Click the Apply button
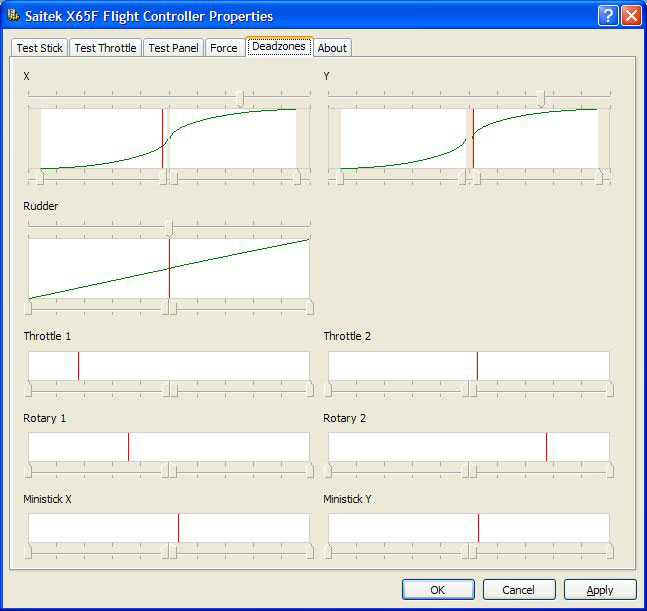The height and width of the screenshot is (611, 647). pyautogui.click(x=600, y=590)
